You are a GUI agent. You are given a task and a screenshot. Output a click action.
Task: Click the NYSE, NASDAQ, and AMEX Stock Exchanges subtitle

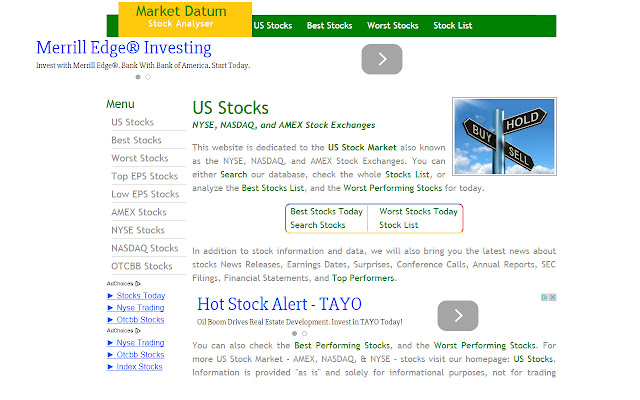pos(284,125)
